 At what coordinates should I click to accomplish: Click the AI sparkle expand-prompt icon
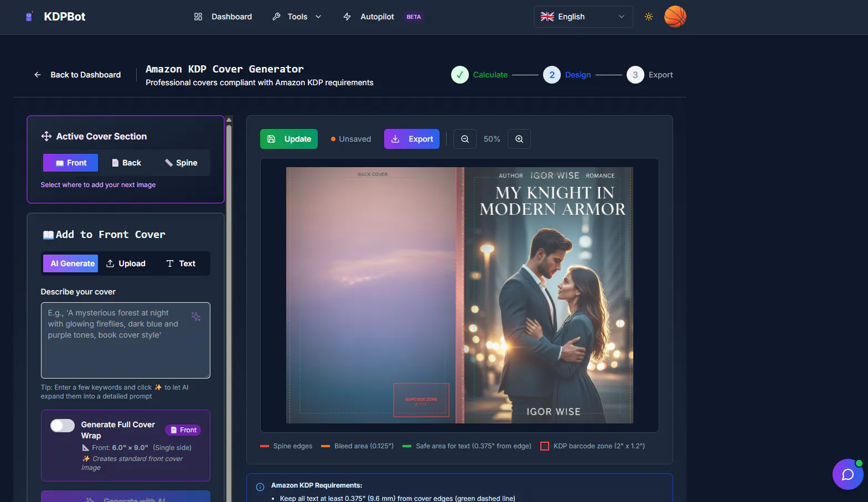[x=196, y=317]
